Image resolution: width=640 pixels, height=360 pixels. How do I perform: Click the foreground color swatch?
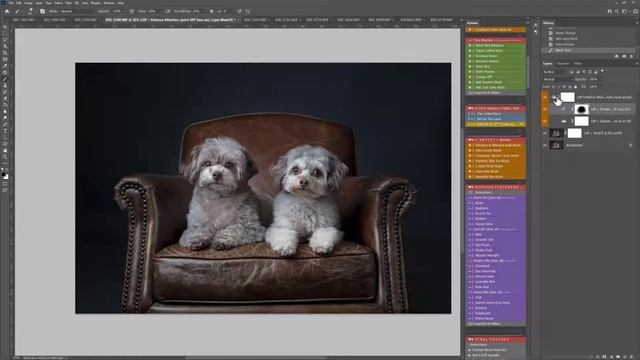(x=4, y=174)
